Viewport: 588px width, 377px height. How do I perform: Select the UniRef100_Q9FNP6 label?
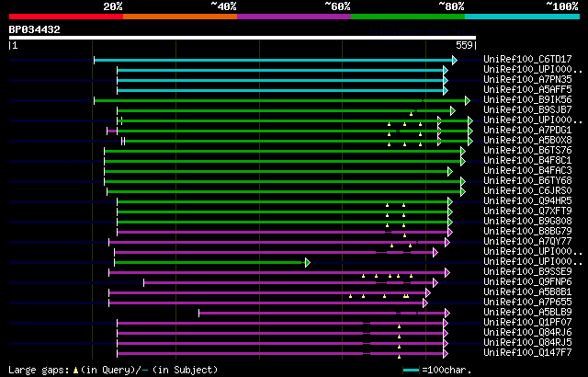click(x=527, y=281)
